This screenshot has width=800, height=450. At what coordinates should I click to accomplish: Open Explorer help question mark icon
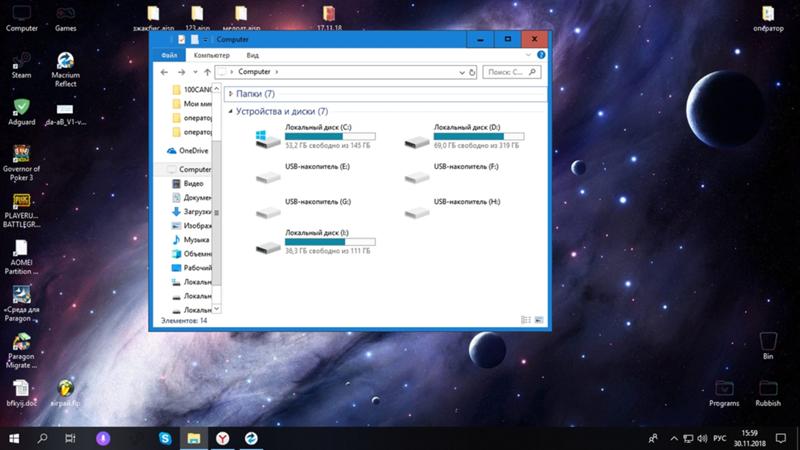pyautogui.click(x=541, y=55)
